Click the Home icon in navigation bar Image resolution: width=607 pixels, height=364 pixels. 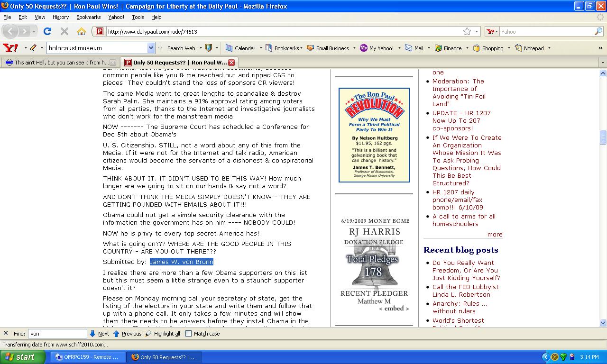[x=82, y=31]
